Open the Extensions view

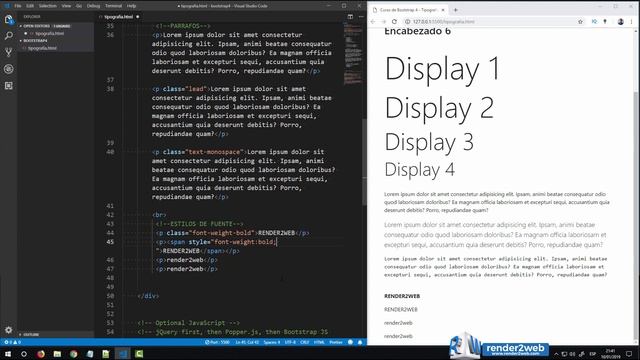click(9, 86)
